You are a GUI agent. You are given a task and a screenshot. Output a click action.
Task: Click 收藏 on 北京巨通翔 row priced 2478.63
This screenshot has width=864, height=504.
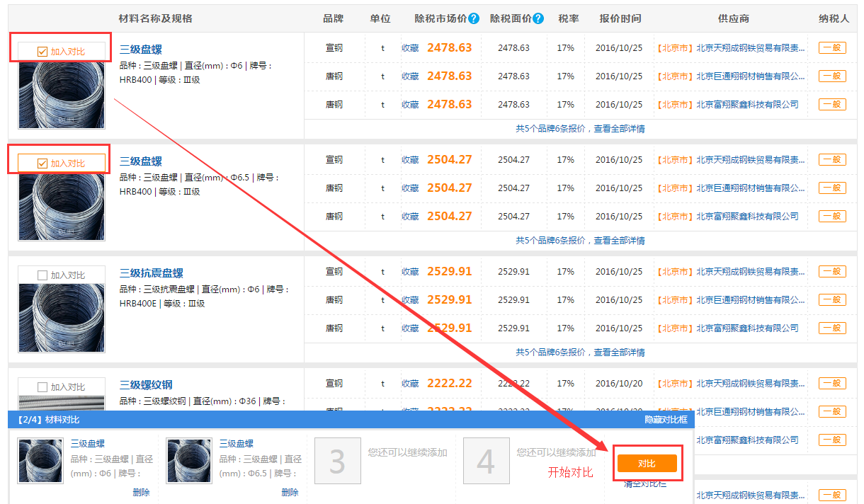click(x=410, y=76)
